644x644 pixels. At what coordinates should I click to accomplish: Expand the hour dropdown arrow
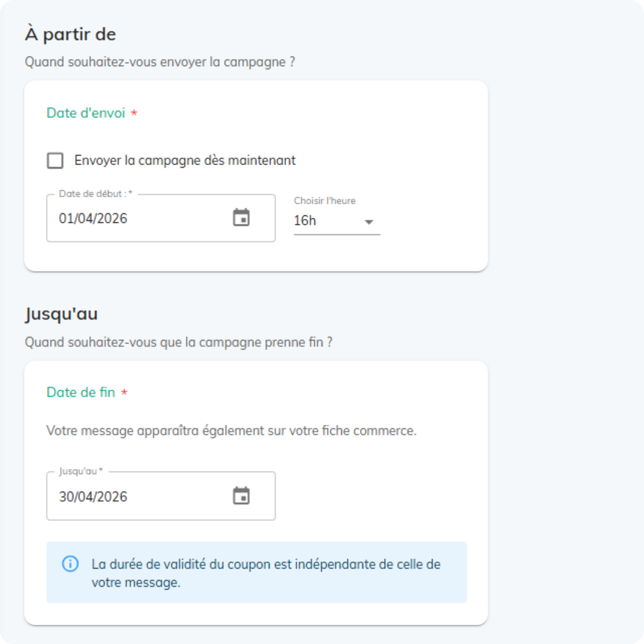[x=369, y=222]
